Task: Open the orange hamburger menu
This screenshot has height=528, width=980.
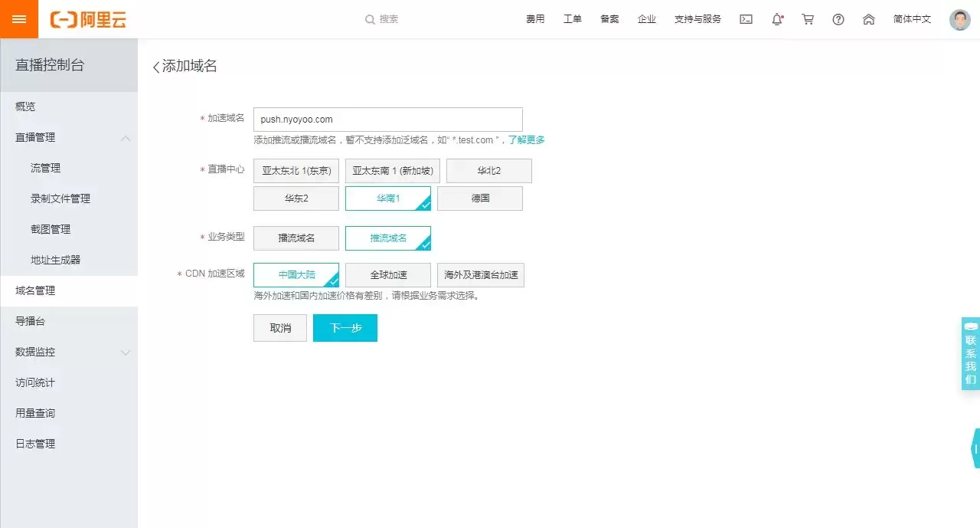Action: 19,19
